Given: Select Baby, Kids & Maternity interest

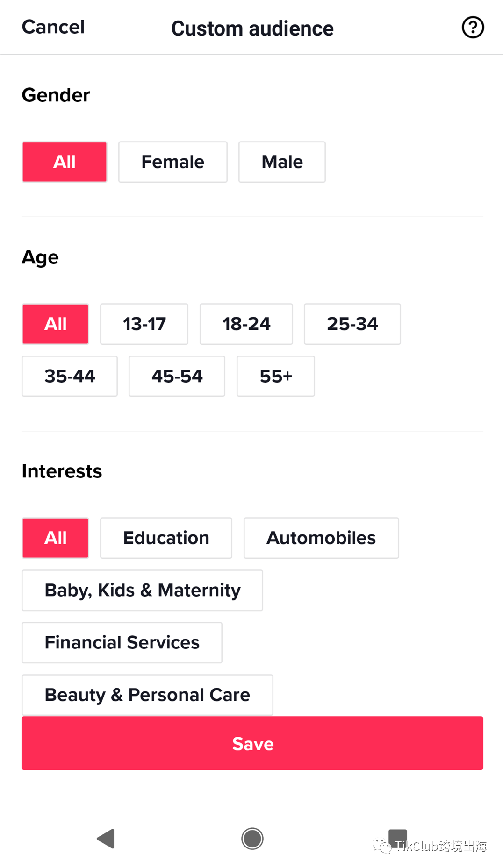Looking at the screenshot, I should [x=142, y=591].
